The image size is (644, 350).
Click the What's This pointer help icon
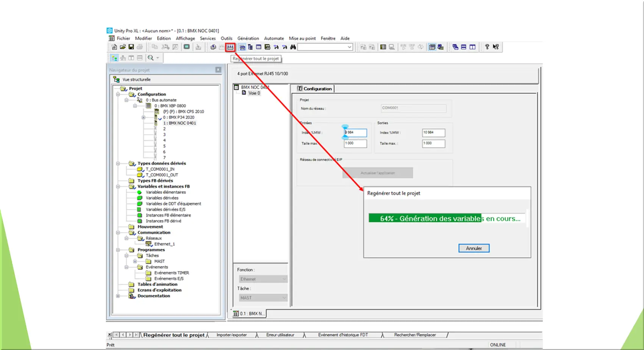(496, 47)
